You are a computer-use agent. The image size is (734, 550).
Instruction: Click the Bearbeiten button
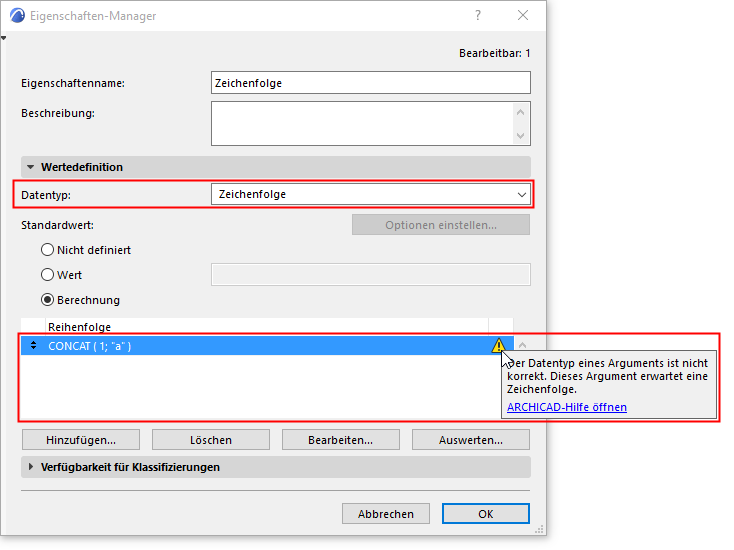(341, 440)
